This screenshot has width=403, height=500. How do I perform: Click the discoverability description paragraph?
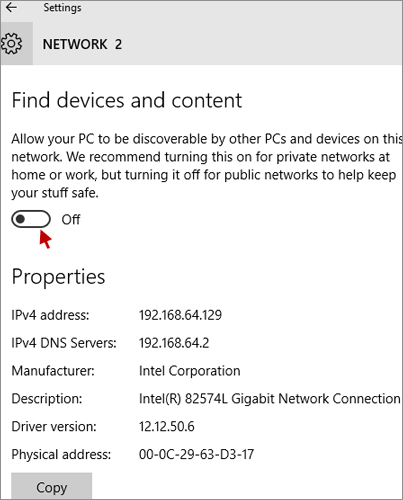coord(207,166)
